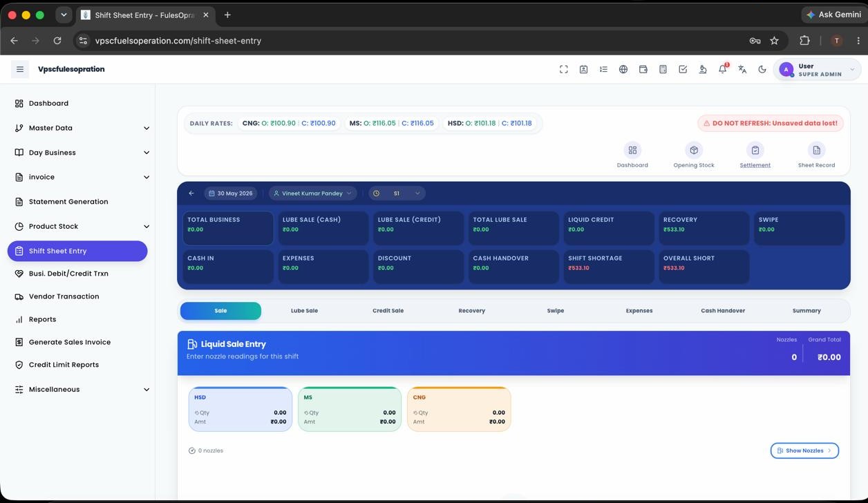This screenshot has height=503, width=868.
Task: Open the calculator icon in header
Action: click(663, 69)
